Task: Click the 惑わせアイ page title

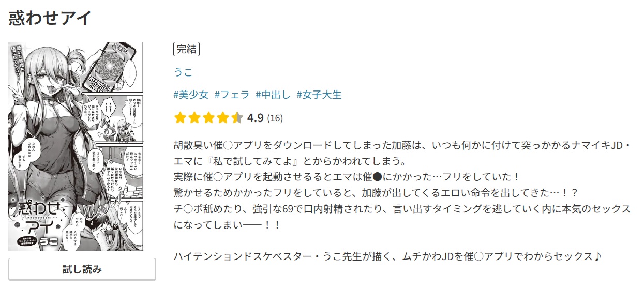Action: tap(50, 18)
